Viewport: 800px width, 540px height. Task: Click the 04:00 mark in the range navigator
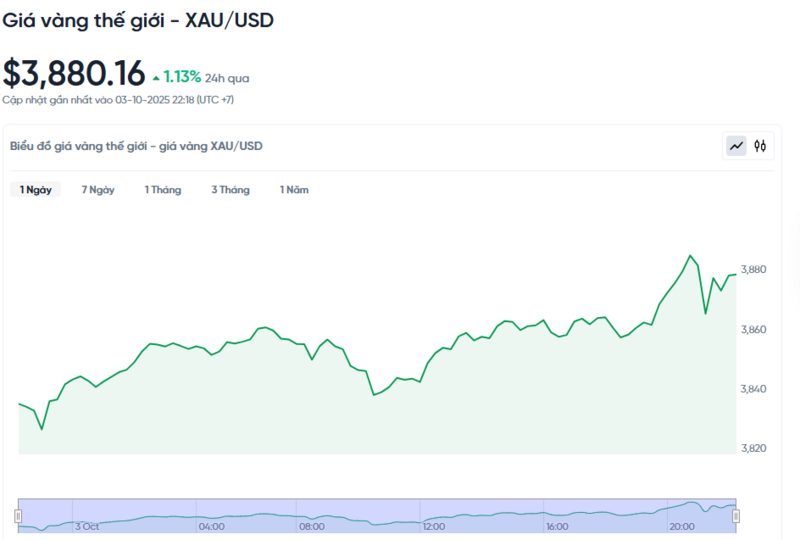click(211, 526)
